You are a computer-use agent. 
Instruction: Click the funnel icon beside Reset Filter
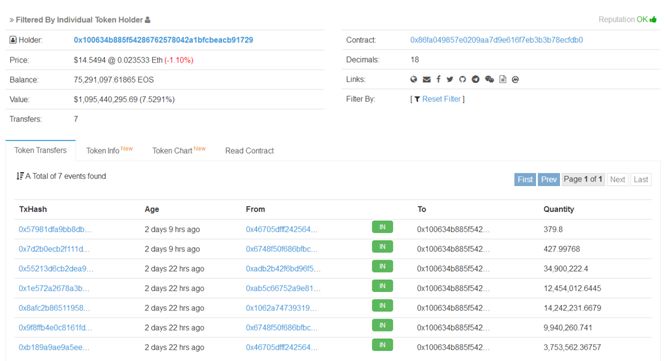(417, 99)
